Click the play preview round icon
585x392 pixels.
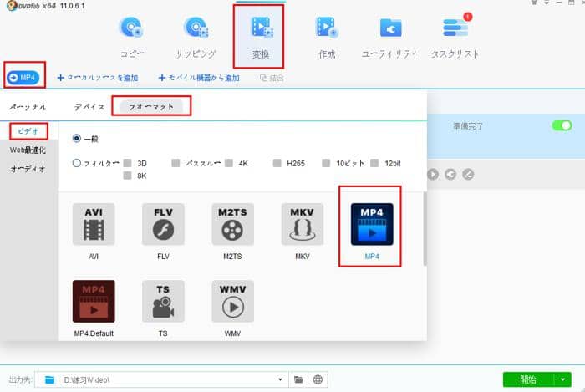click(433, 174)
